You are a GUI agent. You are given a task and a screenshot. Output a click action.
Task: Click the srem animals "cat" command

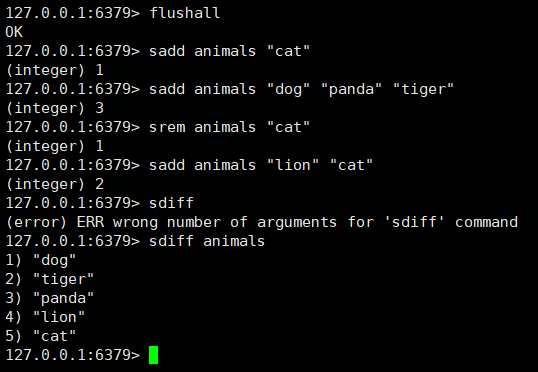(229, 127)
